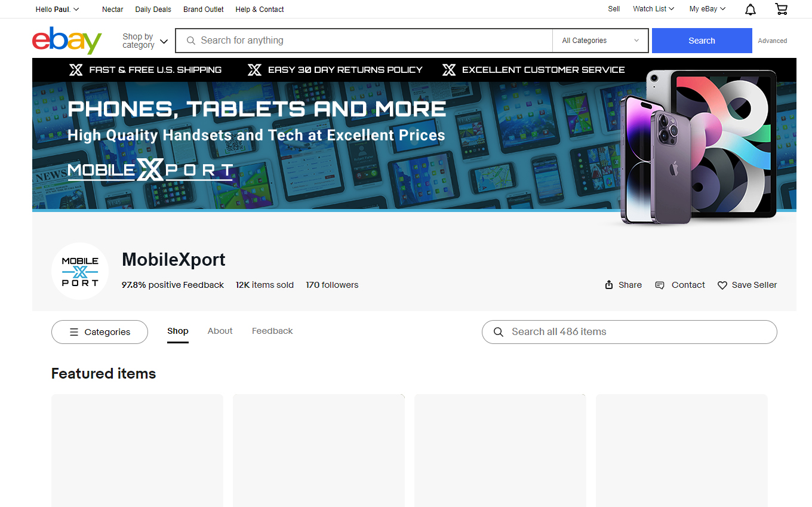This screenshot has width=812, height=507.
Task: Open Help & Contact
Action: click(x=260, y=9)
